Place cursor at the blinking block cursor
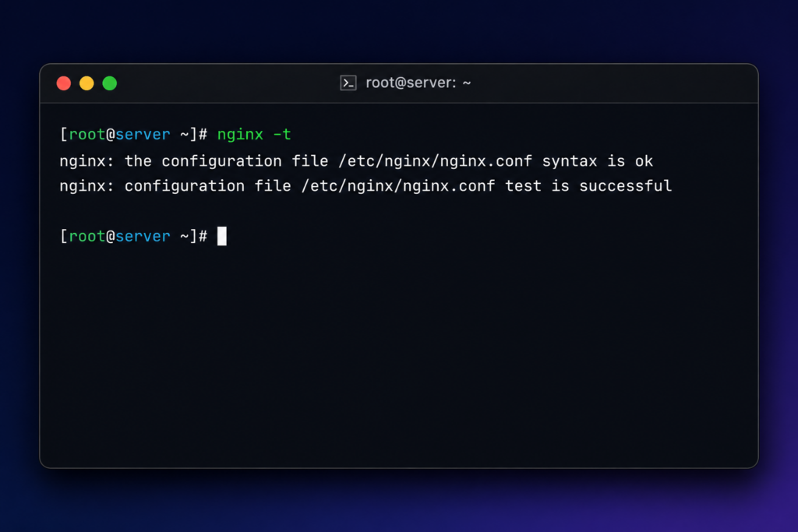The width and height of the screenshot is (798, 532). tap(222, 236)
